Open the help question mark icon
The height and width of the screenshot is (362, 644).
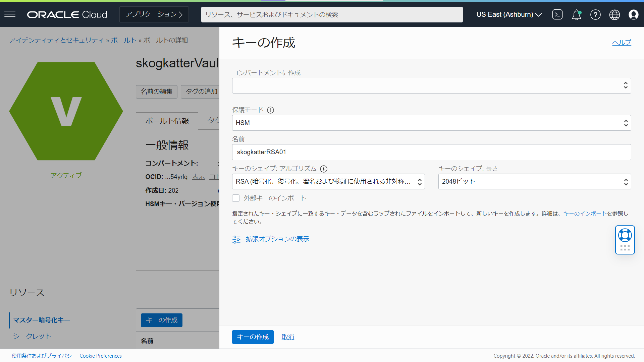coord(595,14)
